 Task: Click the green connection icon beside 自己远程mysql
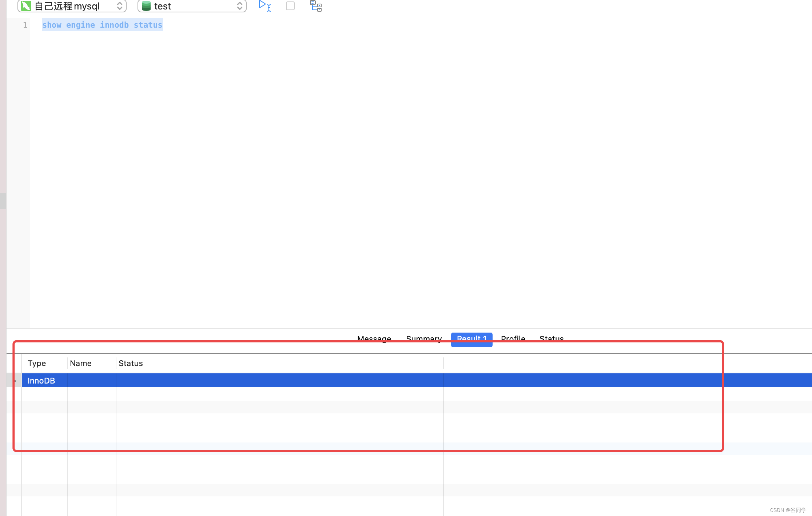(x=26, y=6)
